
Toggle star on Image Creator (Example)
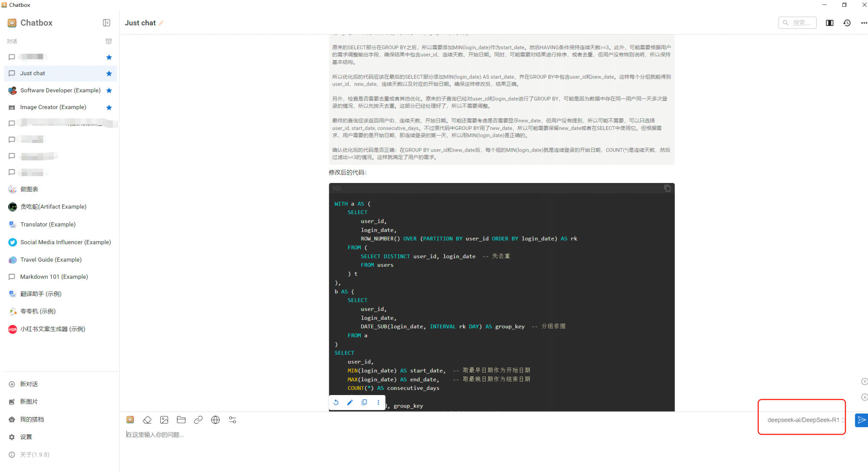[x=109, y=107]
